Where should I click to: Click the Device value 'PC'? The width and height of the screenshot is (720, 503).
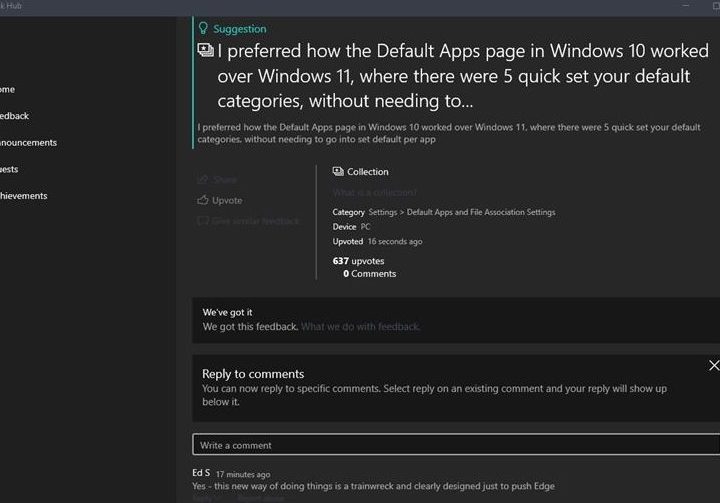click(x=365, y=226)
